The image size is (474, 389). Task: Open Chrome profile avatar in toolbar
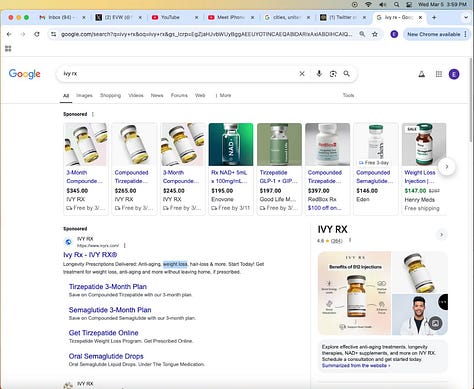394,34
